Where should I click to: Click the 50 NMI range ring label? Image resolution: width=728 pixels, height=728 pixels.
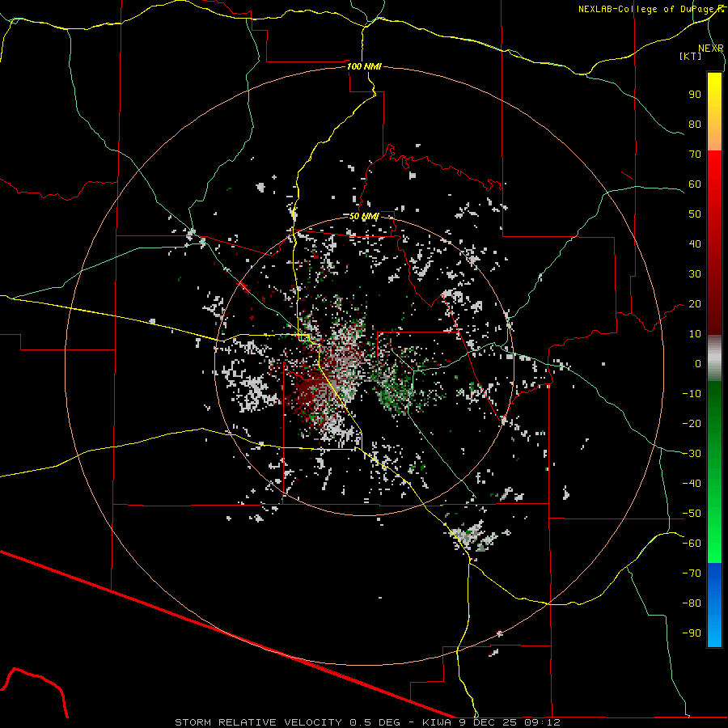[364, 216]
